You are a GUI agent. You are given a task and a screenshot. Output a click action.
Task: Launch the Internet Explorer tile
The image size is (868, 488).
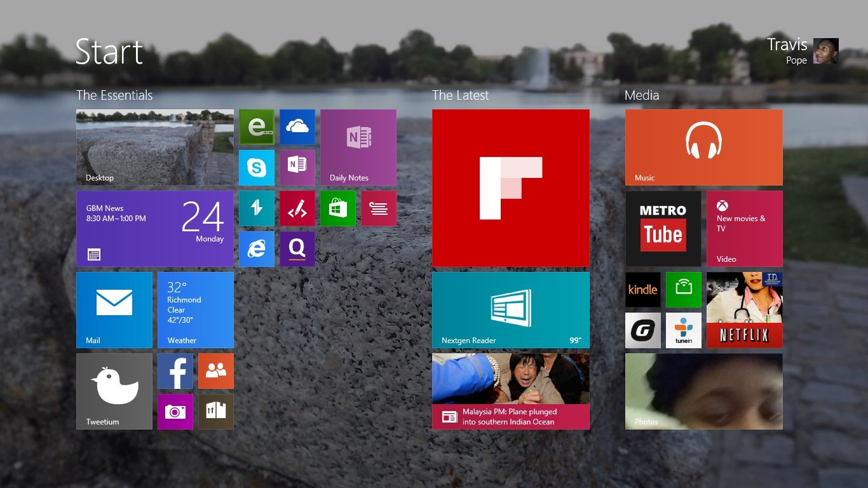(257, 249)
